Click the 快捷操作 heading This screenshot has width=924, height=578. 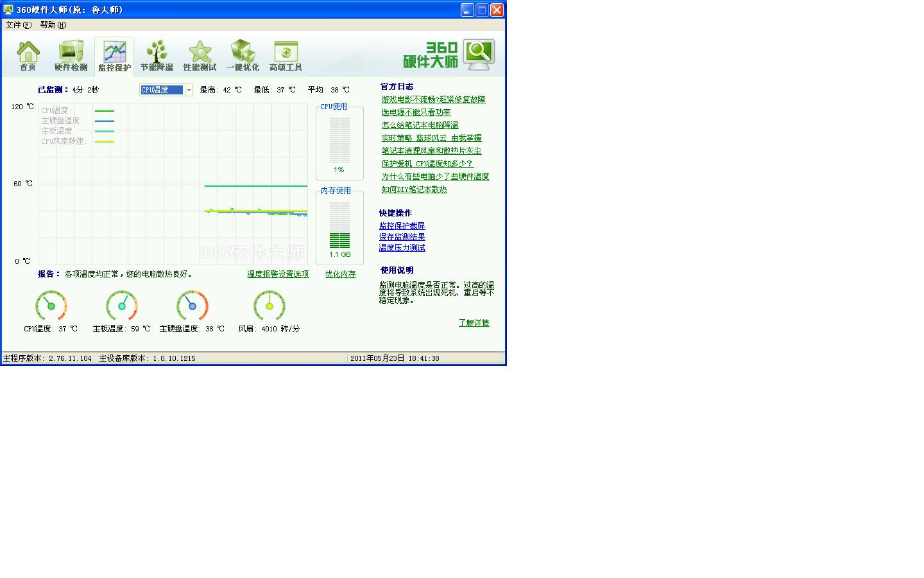tap(395, 213)
